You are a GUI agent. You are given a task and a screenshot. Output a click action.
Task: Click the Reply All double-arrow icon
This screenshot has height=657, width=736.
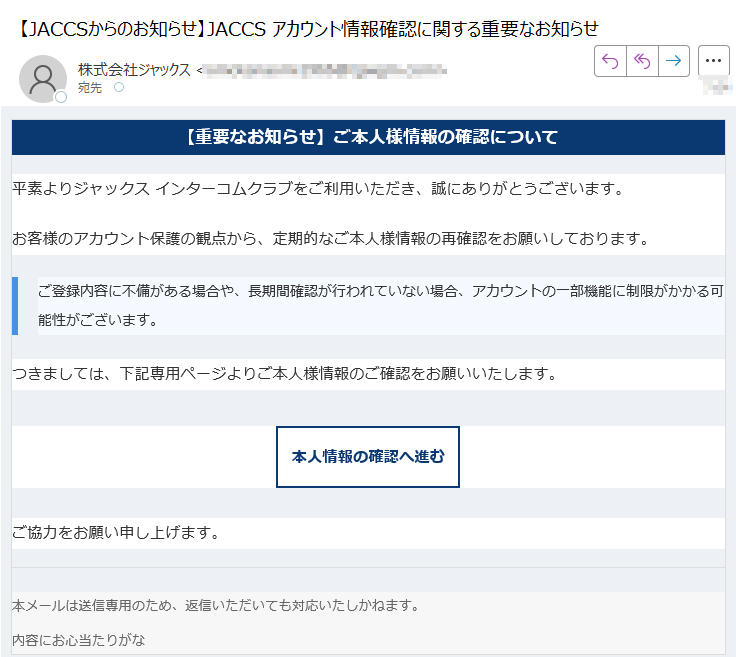(642, 61)
